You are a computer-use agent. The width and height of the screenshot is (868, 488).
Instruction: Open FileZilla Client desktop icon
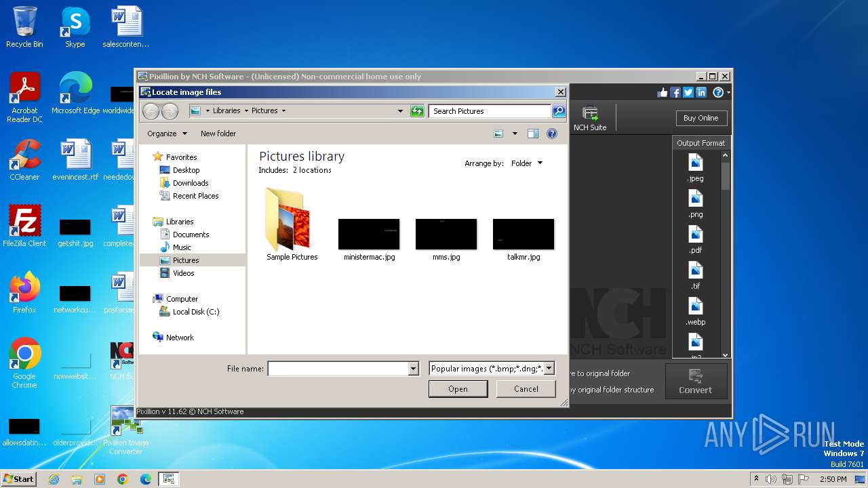(24, 226)
